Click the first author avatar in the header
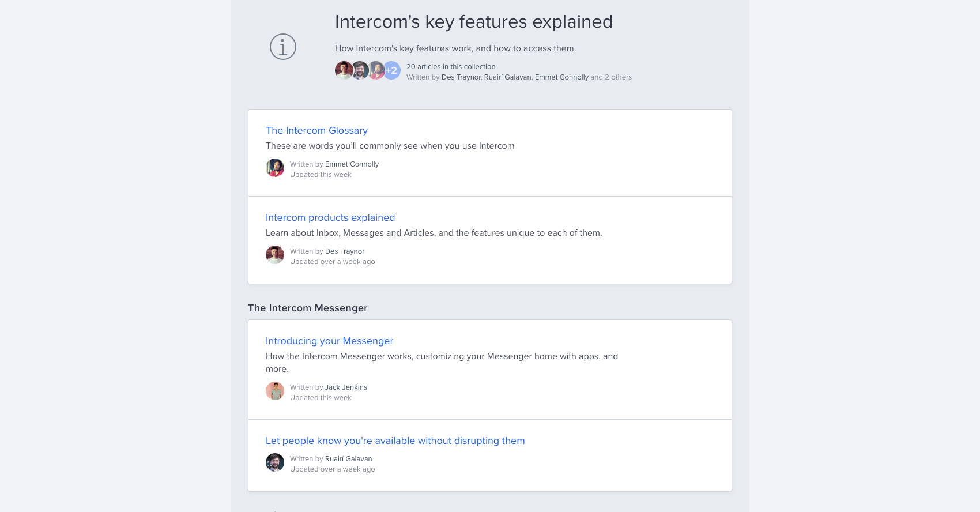980x512 pixels. point(344,70)
